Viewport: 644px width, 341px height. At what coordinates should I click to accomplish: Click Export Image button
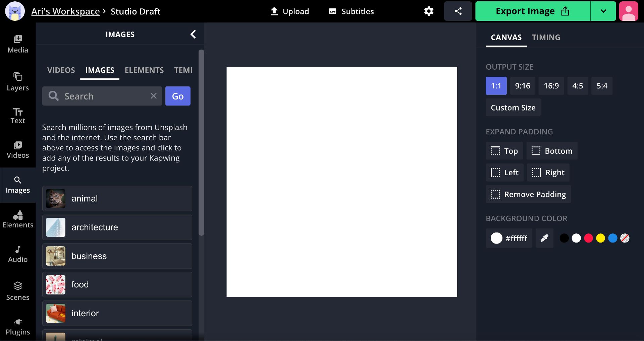533,11
